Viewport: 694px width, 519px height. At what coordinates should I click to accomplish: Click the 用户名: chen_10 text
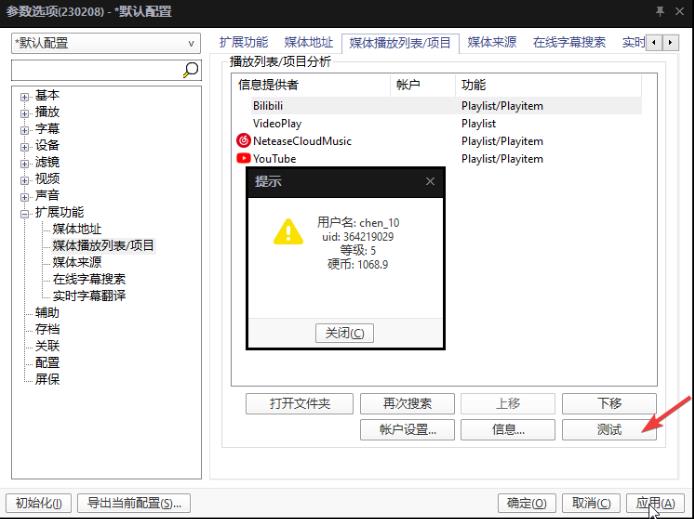358,223
